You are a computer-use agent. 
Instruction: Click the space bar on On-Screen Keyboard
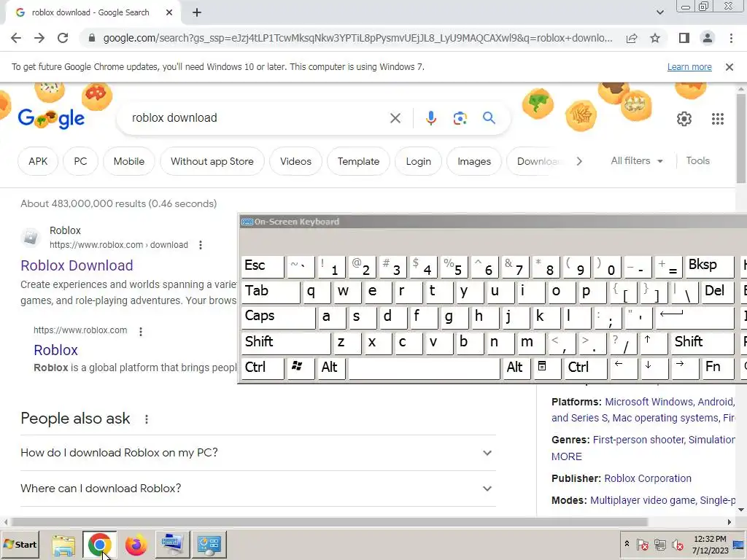[x=424, y=367]
